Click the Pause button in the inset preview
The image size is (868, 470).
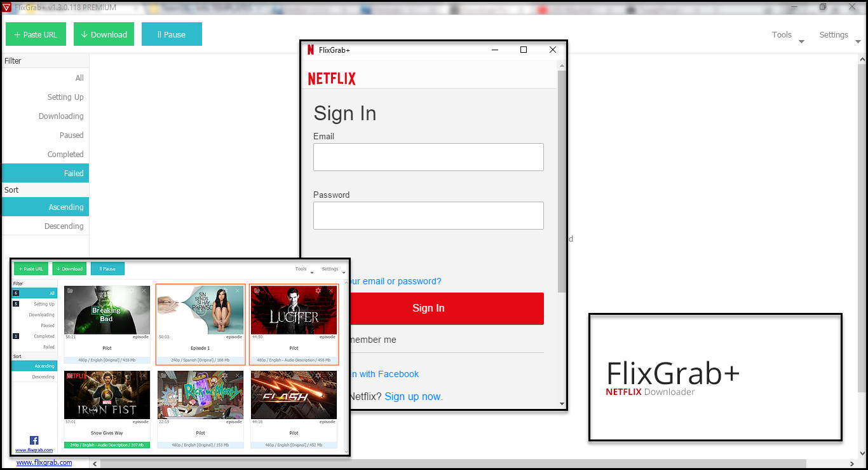click(x=107, y=269)
